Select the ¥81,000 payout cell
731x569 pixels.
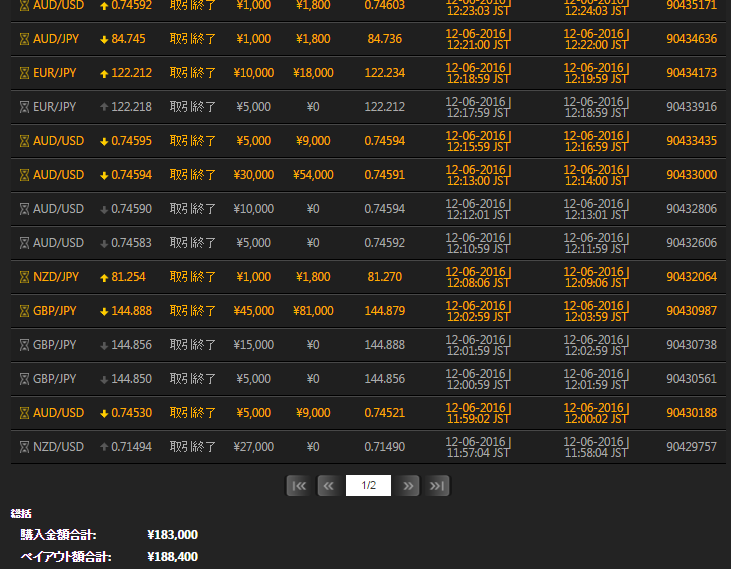tap(313, 311)
